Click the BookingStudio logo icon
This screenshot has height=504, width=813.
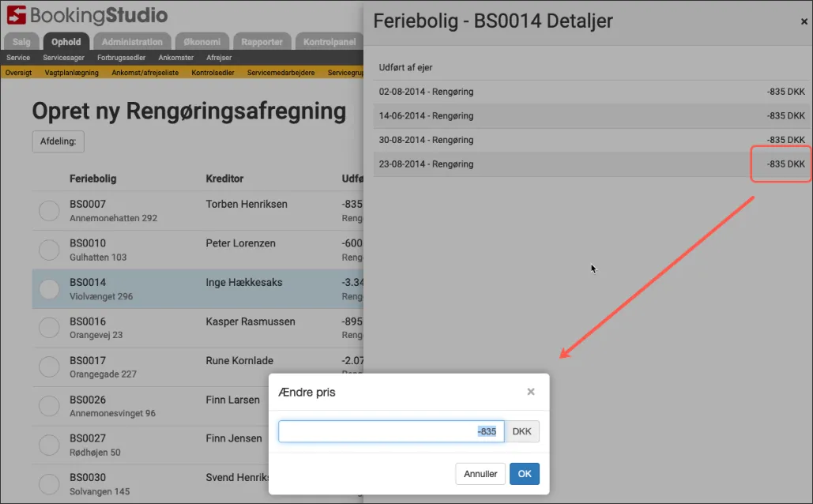tap(17, 15)
